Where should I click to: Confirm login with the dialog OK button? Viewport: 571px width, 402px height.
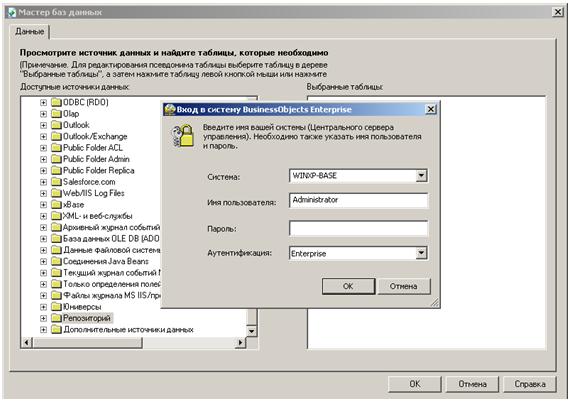point(348,286)
